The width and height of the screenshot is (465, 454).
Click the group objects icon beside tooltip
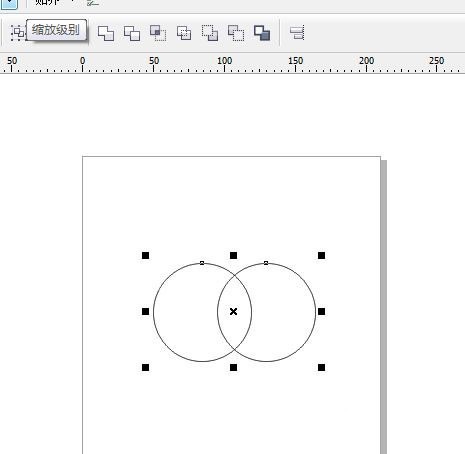click(x=17, y=33)
